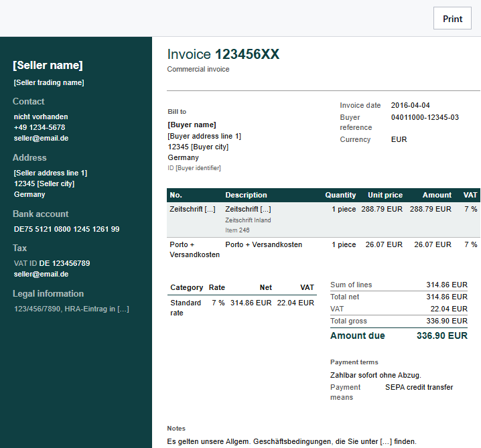The width and height of the screenshot is (481, 448).
Task: Click buyer reference 04011000-12345-03
Action: [x=425, y=117]
